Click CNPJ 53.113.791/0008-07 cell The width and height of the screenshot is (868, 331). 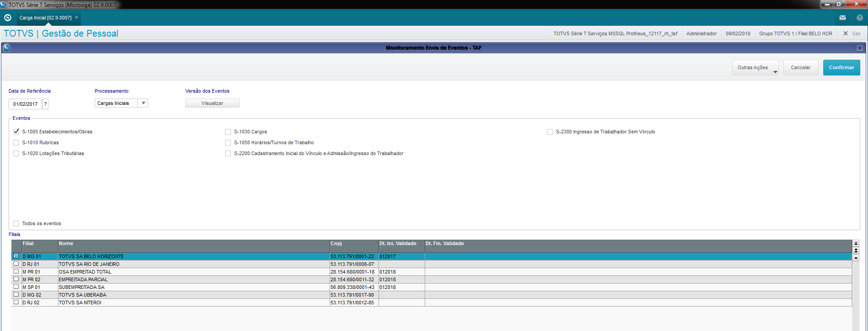tap(354, 264)
